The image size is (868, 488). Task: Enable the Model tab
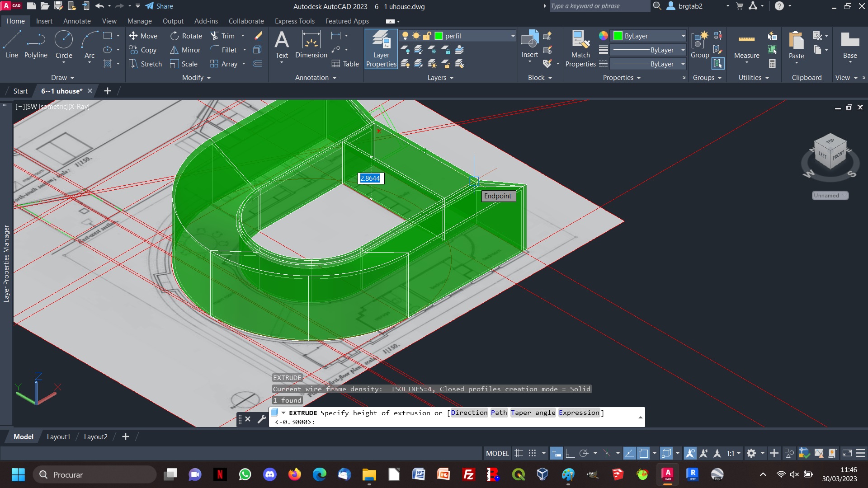coord(23,436)
